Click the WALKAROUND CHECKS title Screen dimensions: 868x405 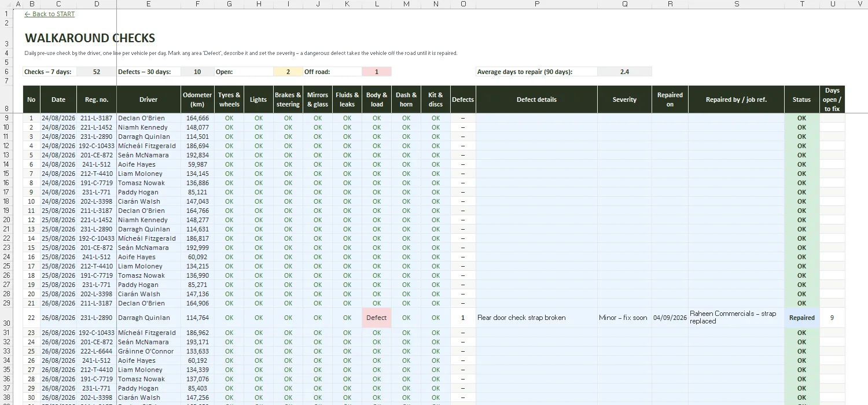(x=90, y=38)
